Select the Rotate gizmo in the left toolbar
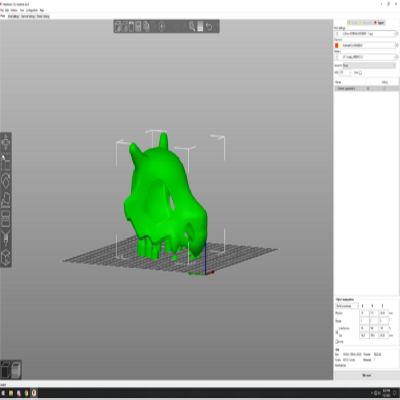 click(6, 181)
